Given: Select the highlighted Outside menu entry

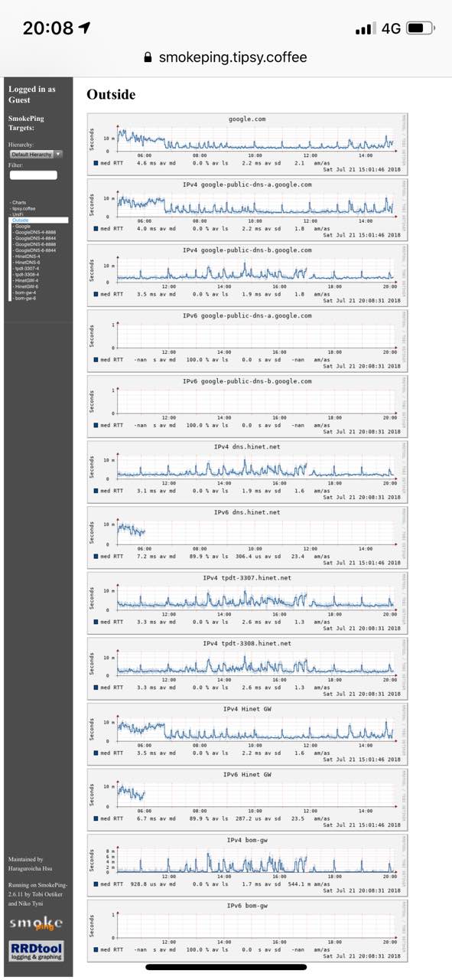Looking at the screenshot, I should point(38,220).
